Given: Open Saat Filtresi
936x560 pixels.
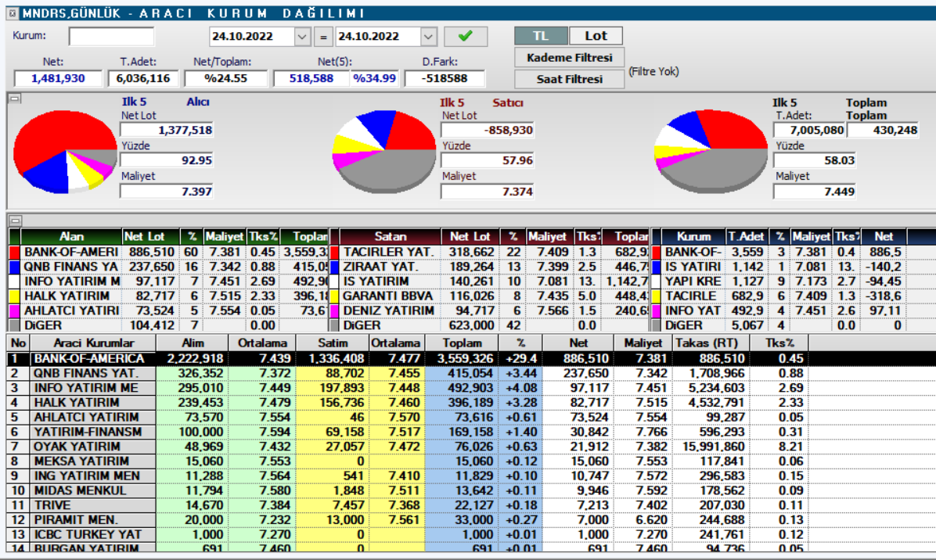Looking at the screenshot, I should pos(570,79).
